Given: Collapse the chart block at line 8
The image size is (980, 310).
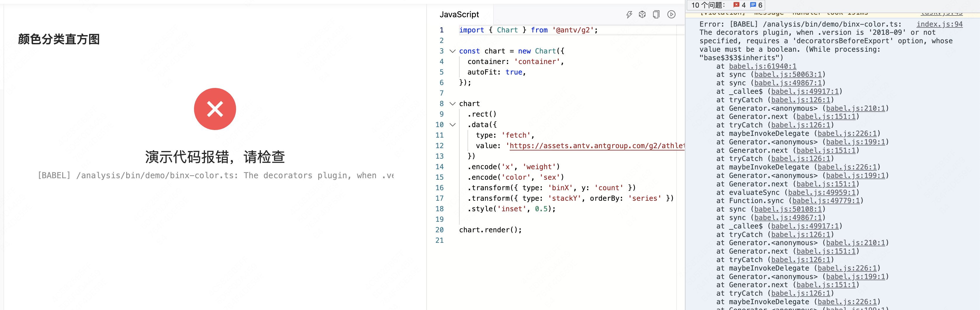Looking at the screenshot, I should point(452,103).
